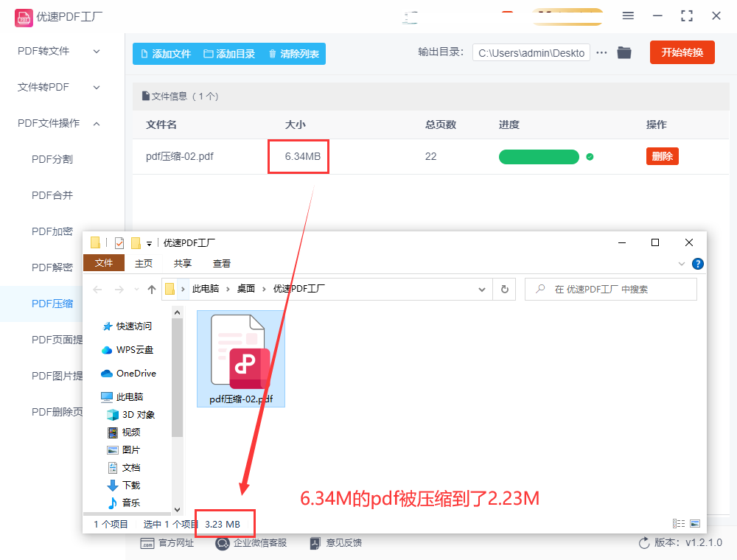737x560 pixels.
Task: Click the 6.34MB size cell
Action: 303,156
